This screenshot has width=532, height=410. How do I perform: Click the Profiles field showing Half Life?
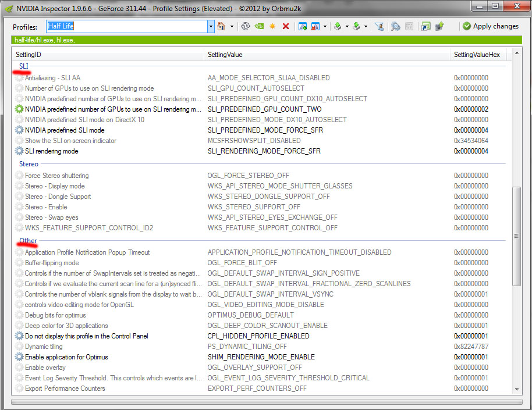point(127,26)
